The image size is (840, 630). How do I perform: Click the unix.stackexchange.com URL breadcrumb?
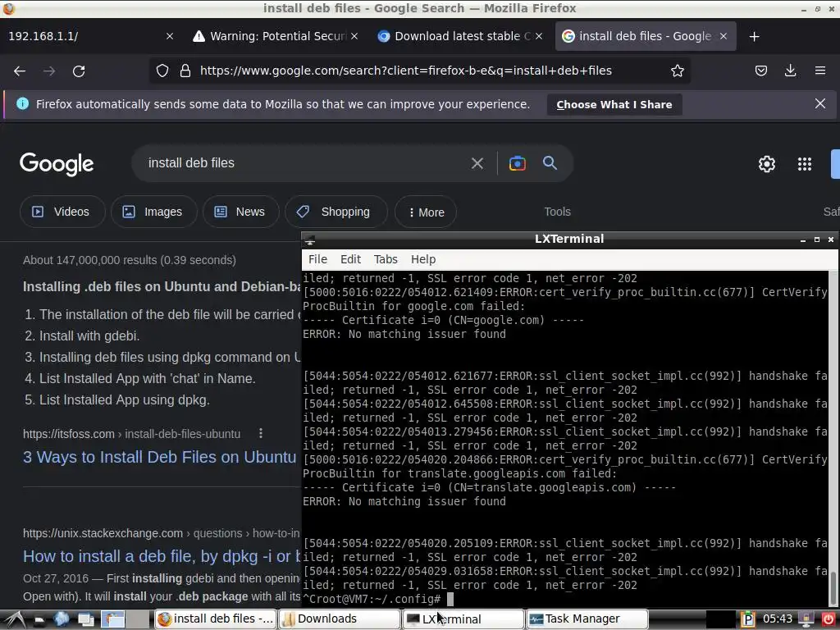coord(162,533)
